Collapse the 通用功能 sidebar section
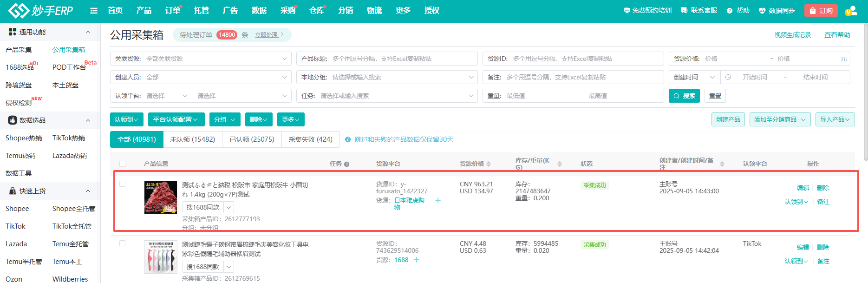 point(88,32)
